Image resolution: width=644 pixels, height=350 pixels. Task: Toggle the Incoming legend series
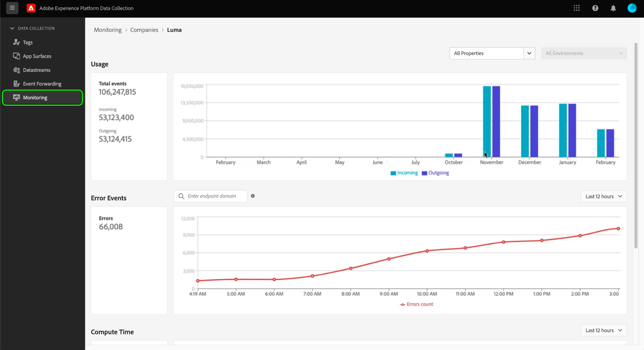tap(404, 173)
